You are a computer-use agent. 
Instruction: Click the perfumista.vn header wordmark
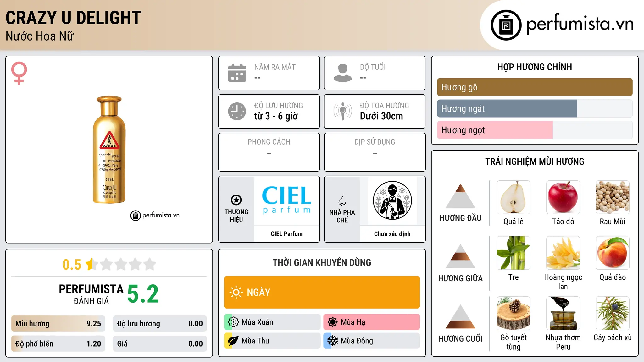pos(580,24)
